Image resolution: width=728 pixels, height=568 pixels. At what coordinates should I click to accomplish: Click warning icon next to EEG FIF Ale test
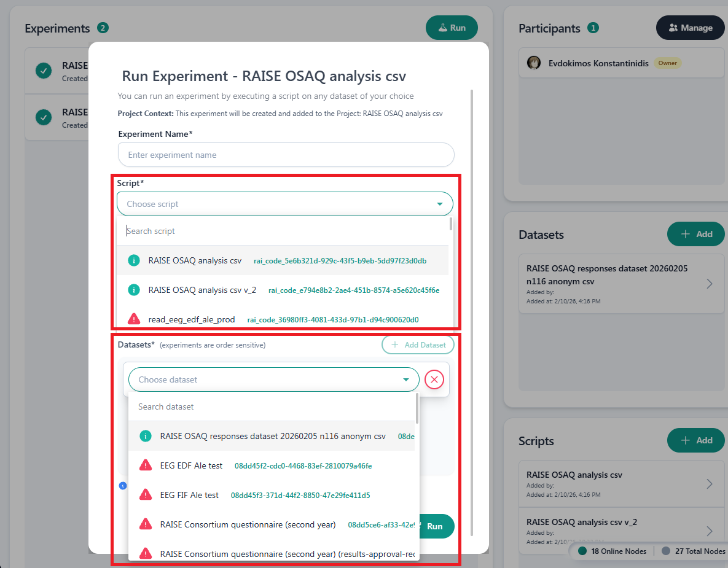pos(145,495)
